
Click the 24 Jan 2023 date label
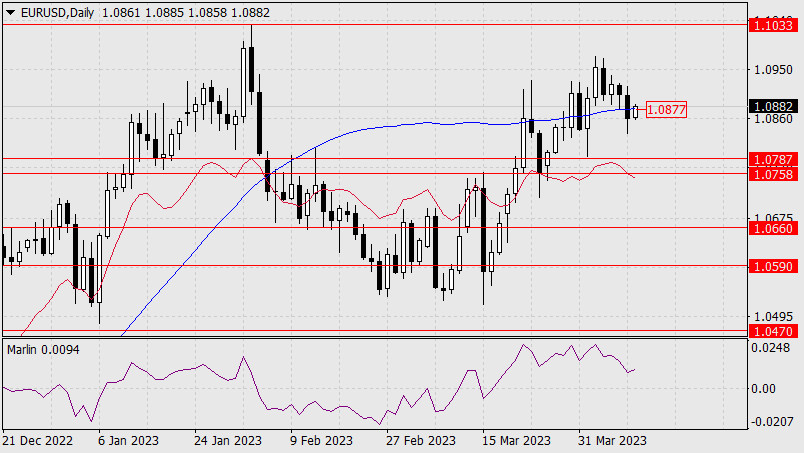coord(228,441)
